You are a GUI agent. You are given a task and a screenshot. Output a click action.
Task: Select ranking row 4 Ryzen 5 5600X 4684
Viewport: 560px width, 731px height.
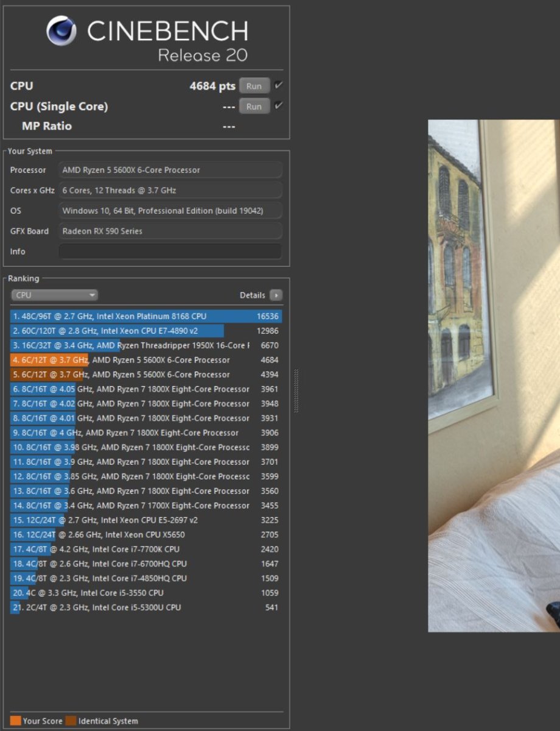[146, 360]
